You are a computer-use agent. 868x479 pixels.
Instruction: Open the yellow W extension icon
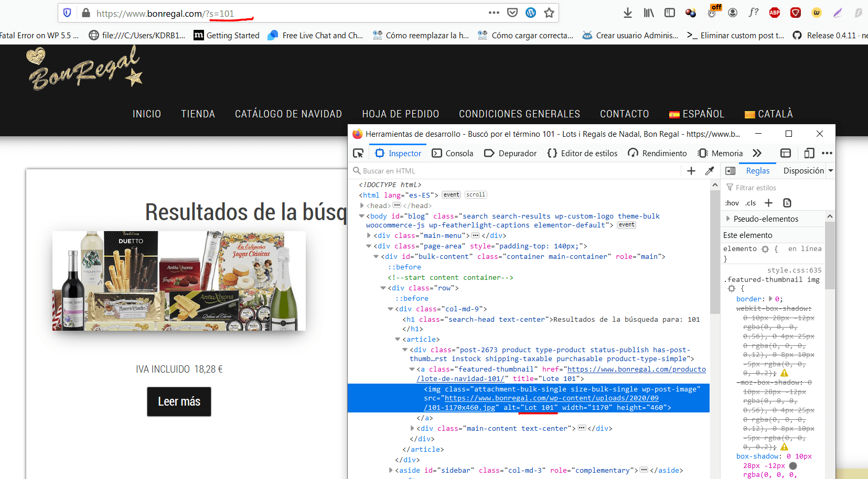pos(817,13)
